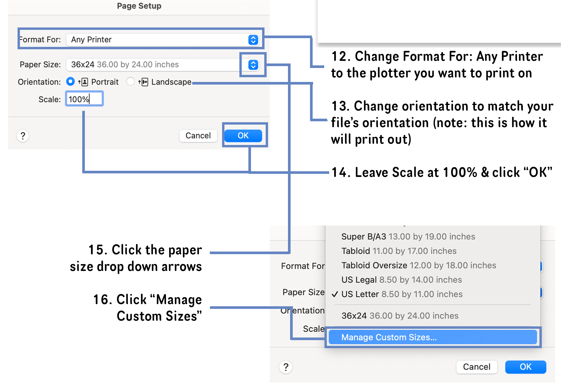Select the Landscape radio button
This screenshot has height=392, width=561.
click(x=131, y=82)
